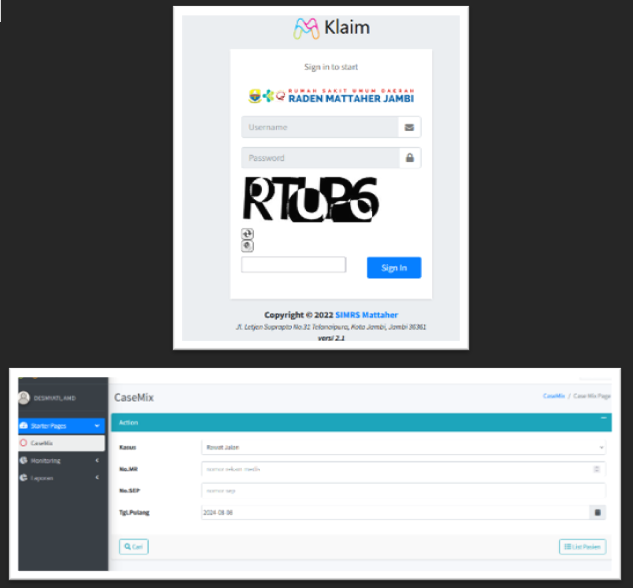
Task: Click the user avatar in sidebar
Action: point(25,397)
